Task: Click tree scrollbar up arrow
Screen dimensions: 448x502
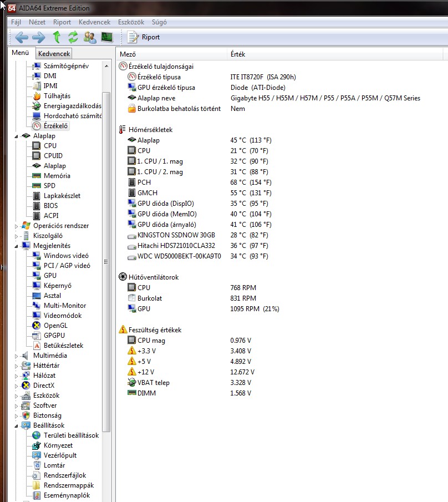Action: point(106,66)
